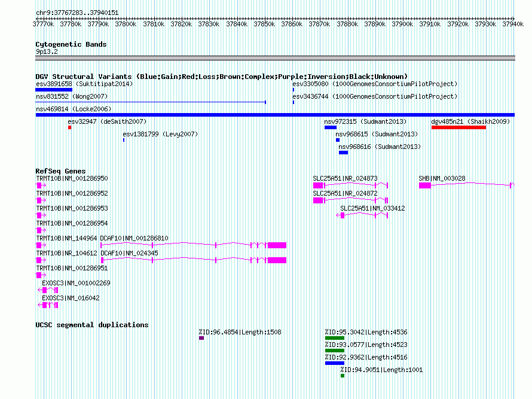
Task: Click the 37850k ruler tick label
Action: pyautogui.click(x=264, y=24)
